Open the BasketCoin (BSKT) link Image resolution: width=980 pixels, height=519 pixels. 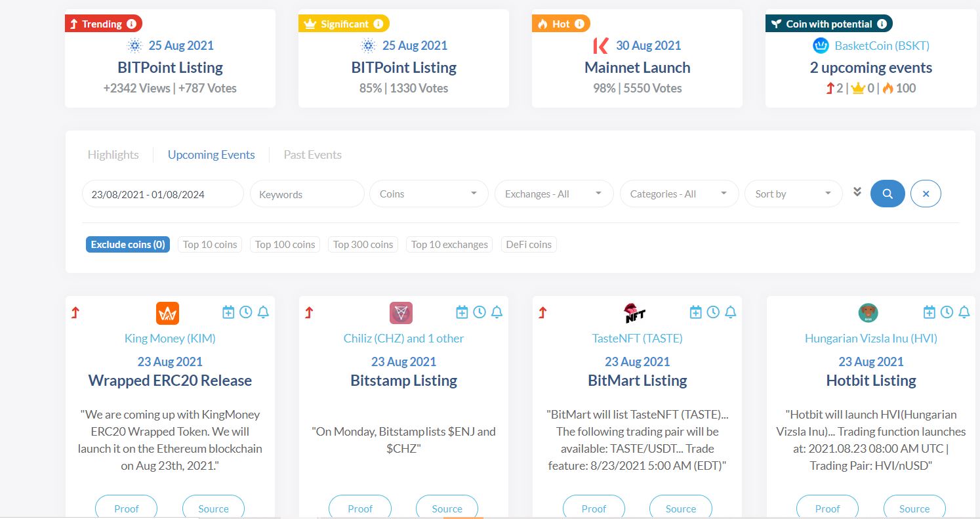coord(882,46)
